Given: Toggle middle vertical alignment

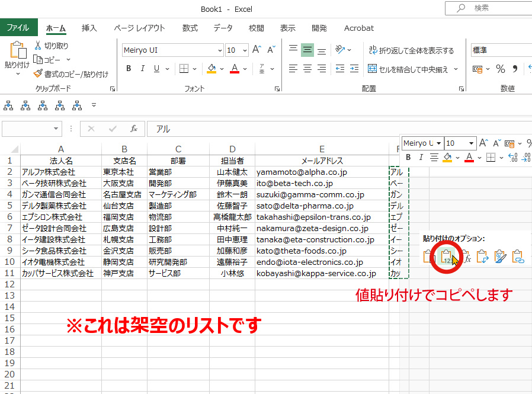Looking at the screenshot, I should (307, 50).
